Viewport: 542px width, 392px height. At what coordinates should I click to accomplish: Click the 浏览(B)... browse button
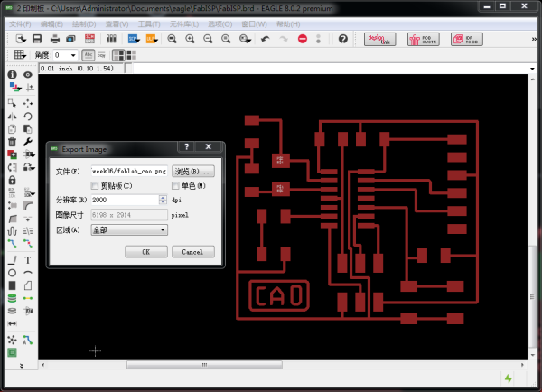tap(193, 171)
